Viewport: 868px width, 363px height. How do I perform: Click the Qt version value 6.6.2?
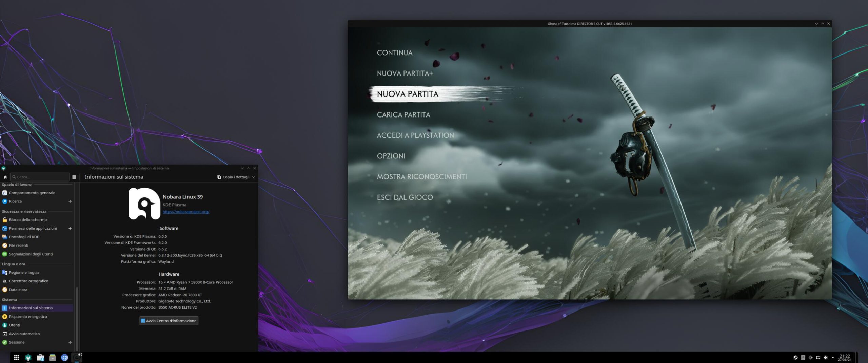click(163, 249)
